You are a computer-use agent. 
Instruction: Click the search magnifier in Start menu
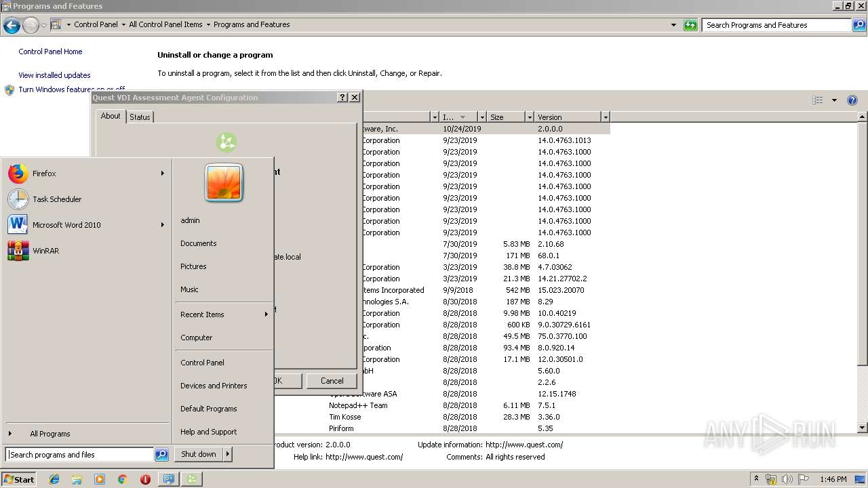(x=161, y=455)
